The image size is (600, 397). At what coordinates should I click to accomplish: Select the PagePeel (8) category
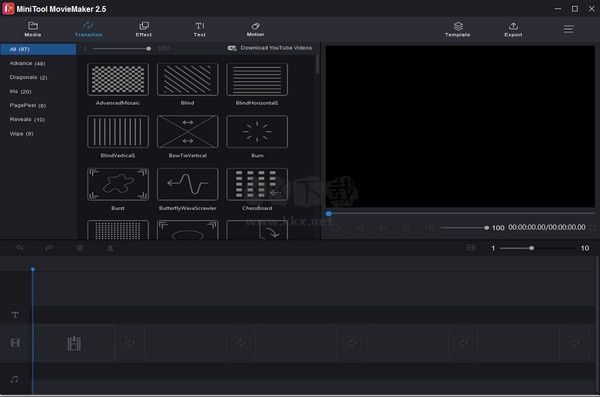coord(28,105)
